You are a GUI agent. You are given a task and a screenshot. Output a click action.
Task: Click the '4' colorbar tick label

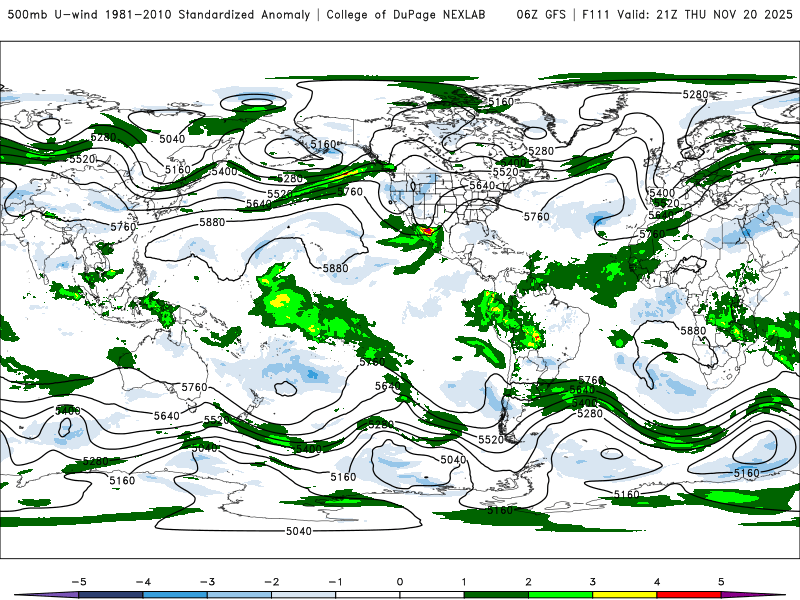point(657,582)
